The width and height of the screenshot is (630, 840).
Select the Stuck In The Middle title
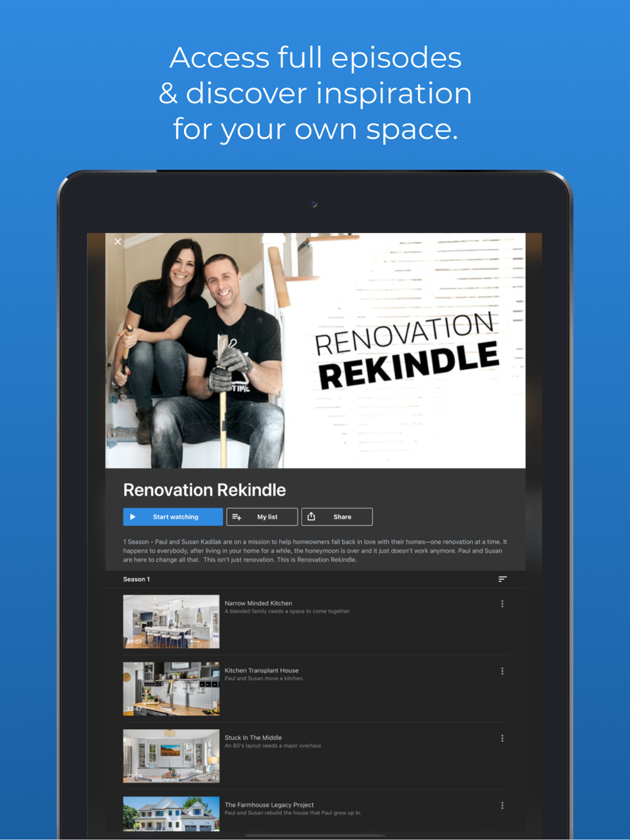[253, 738]
